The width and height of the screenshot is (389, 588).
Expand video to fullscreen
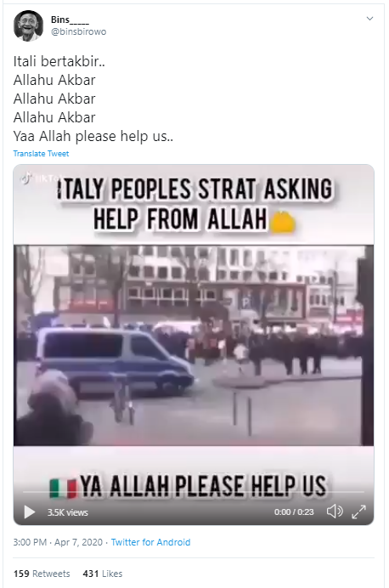click(x=358, y=512)
